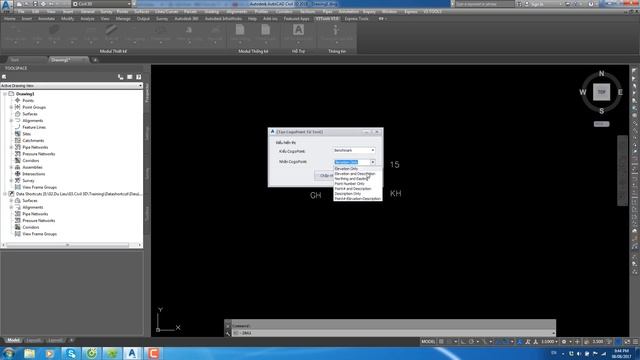Switch to the Start file tab
The height and width of the screenshot is (360, 640).
pyautogui.click(x=15, y=60)
